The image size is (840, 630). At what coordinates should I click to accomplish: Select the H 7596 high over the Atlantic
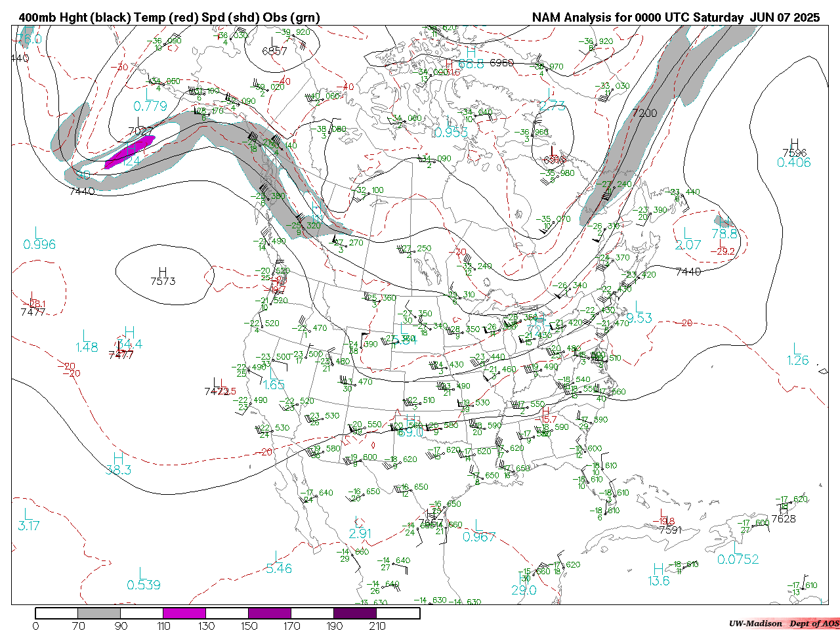pyautogui.click(x=794, y=149)
